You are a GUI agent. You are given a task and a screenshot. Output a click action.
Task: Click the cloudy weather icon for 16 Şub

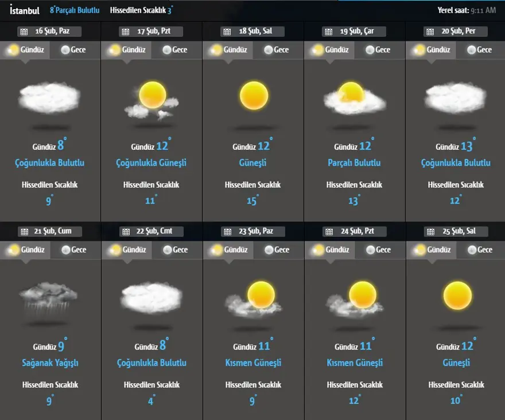tap(49, 98)
